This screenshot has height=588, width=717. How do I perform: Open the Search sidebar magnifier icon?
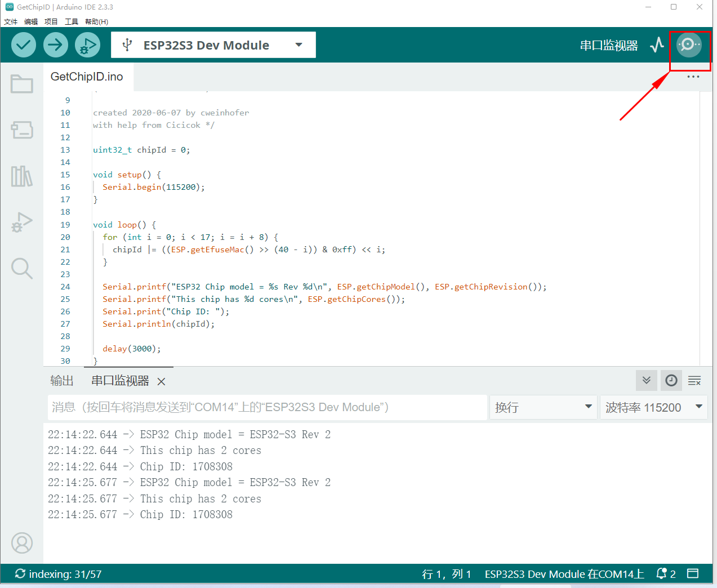pyautogui.click(x=22, y=269)
